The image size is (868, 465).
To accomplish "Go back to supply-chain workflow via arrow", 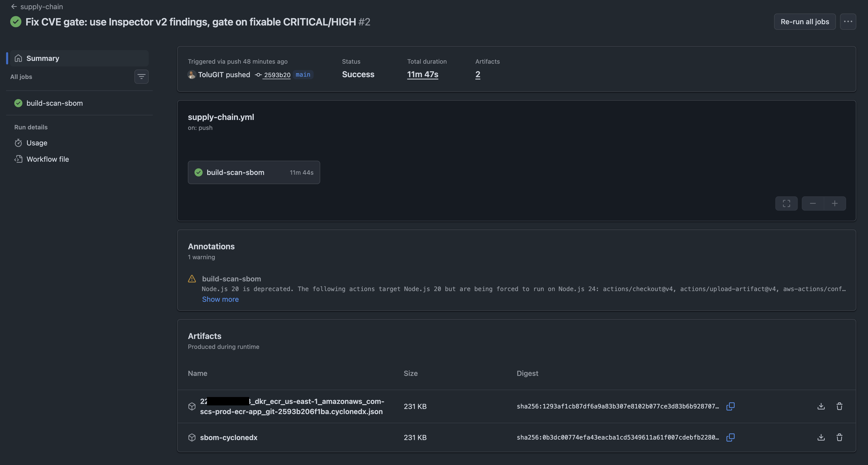I will pos(14,6).
